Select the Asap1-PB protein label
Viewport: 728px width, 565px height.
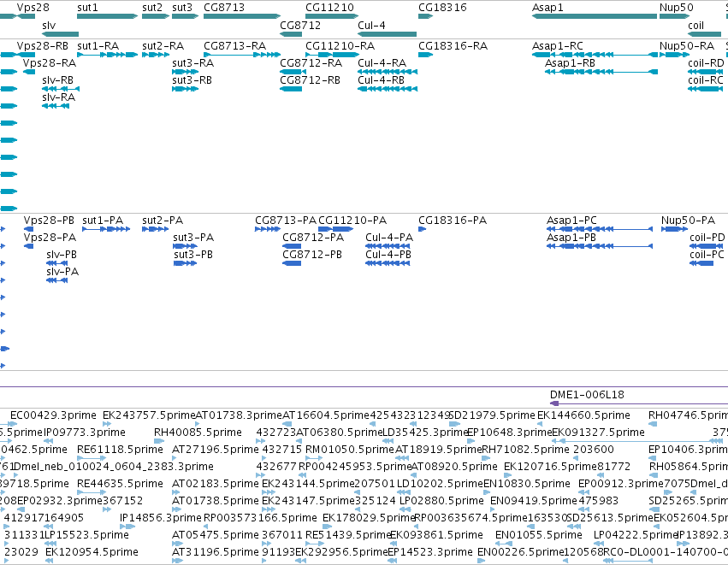571,238
